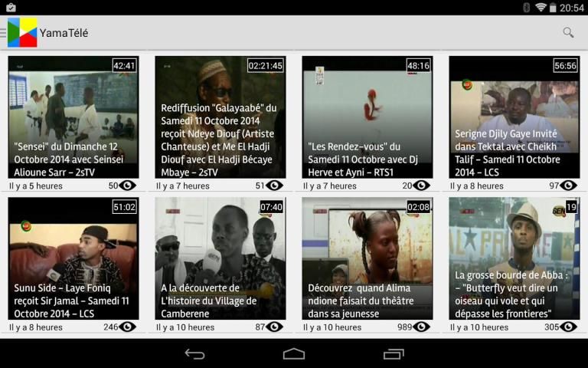Tap the Wi-Fi status bar icon
588x368 pixels.
click(x=541, y=8)
